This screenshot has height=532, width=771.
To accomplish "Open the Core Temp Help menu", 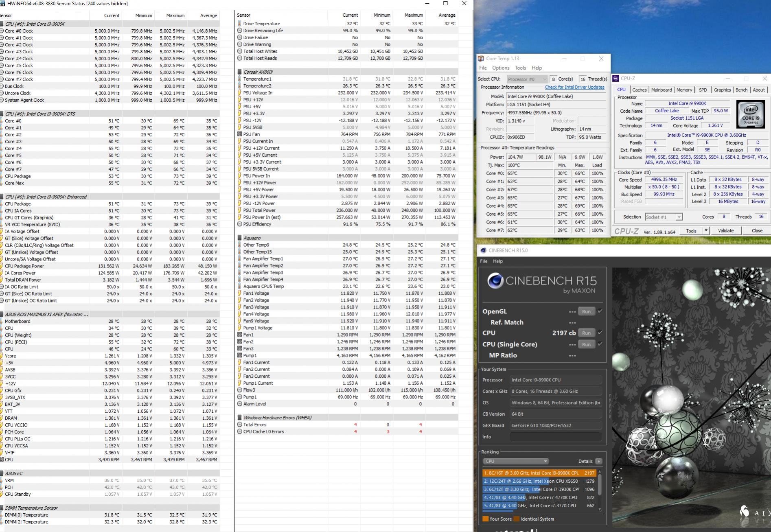I will coord(537,68).
